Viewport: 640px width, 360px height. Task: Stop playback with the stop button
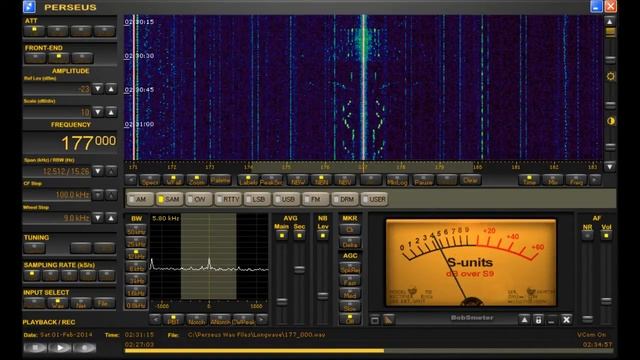[35, 348]
